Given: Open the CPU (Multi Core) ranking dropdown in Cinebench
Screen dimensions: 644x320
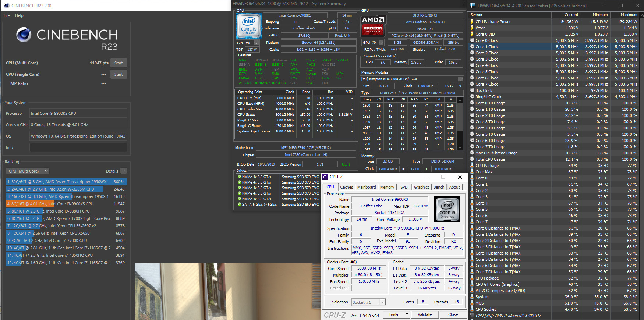Looking at the screenshot, I should [x=28, y=171].
